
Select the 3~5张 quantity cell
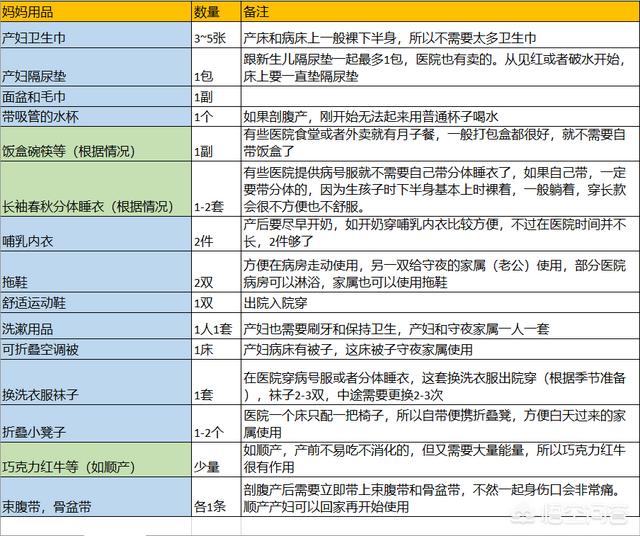click(x=213, y=37)
